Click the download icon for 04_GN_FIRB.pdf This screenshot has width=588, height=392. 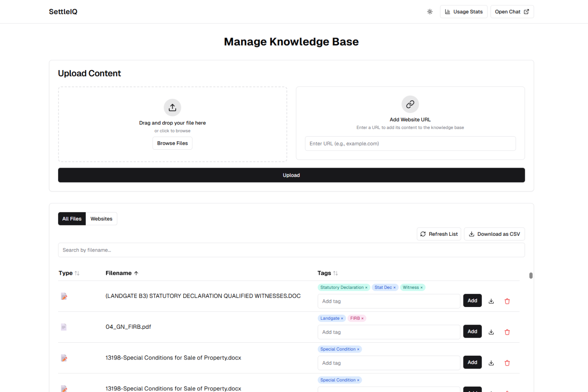click(x=491, y=332)
